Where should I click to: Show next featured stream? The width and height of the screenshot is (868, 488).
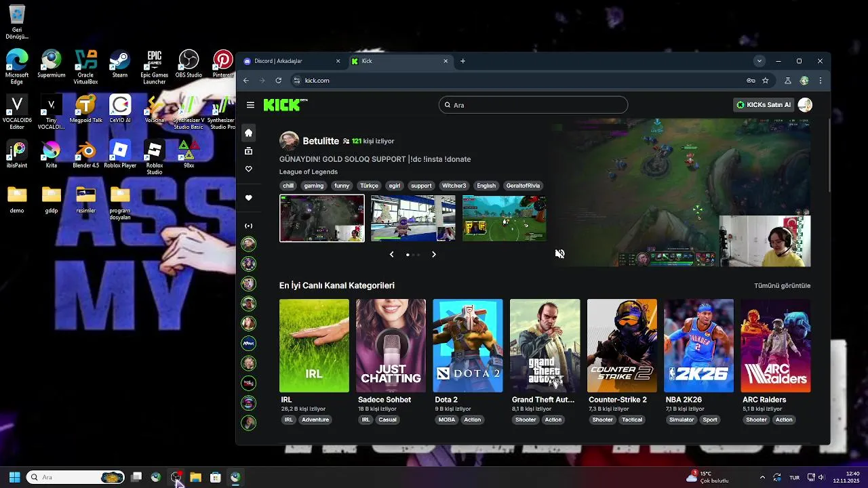click(434, 254)
